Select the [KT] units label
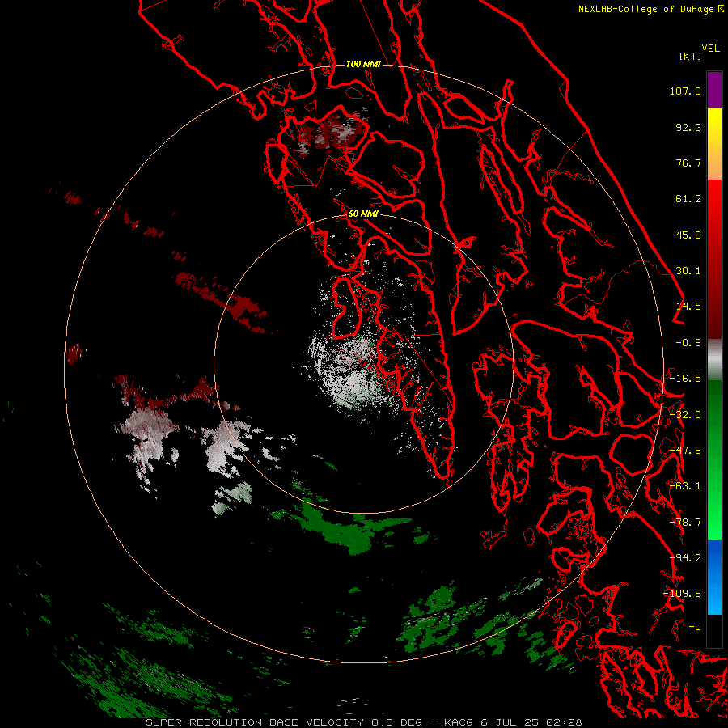Screen dimensions: 728x728 coord(691,56)
